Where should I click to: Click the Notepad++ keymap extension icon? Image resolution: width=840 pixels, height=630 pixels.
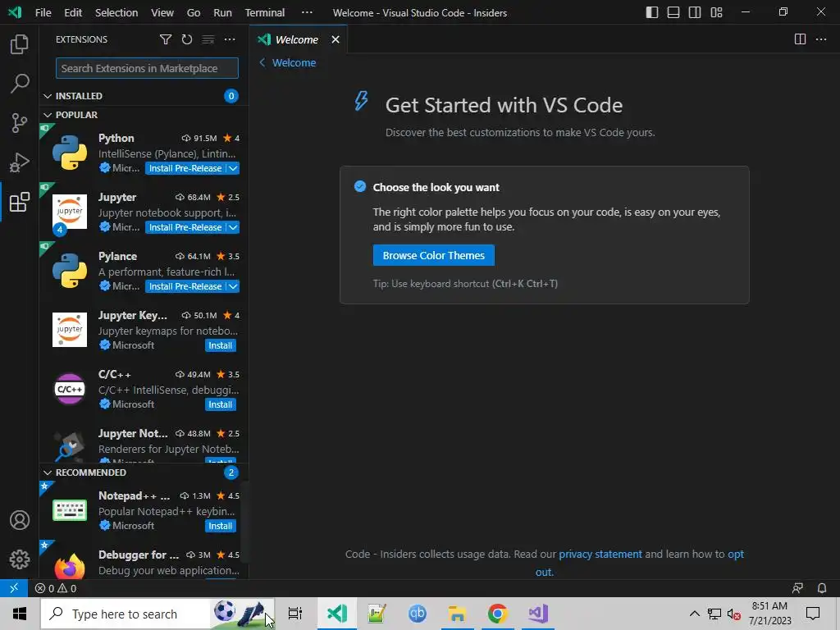click(x=70, y=510)
